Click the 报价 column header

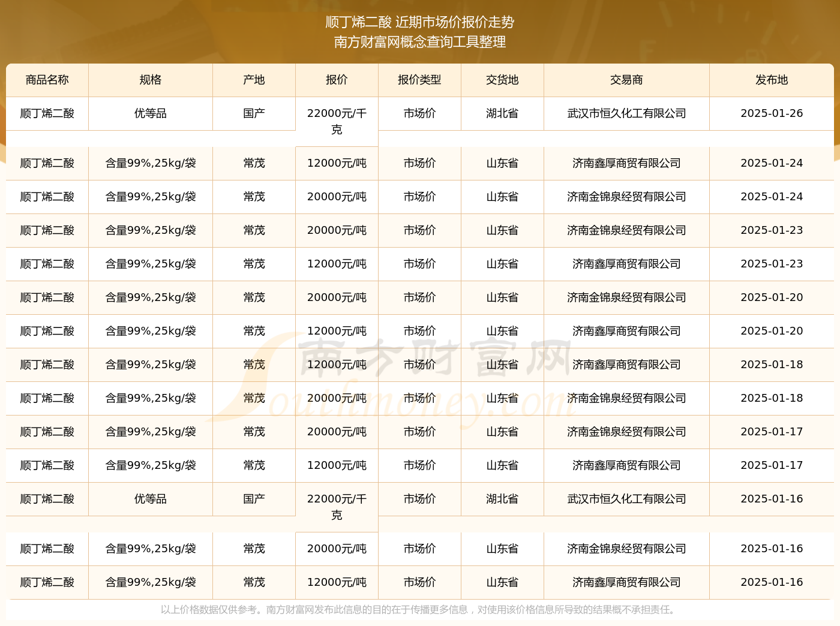coord(337,80)
